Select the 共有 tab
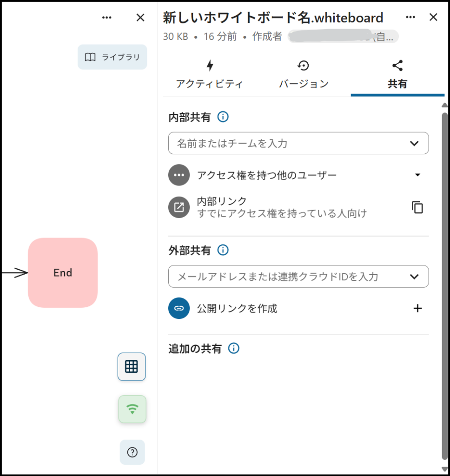Viewport: 450px width, 476px height. pos(397,74)
